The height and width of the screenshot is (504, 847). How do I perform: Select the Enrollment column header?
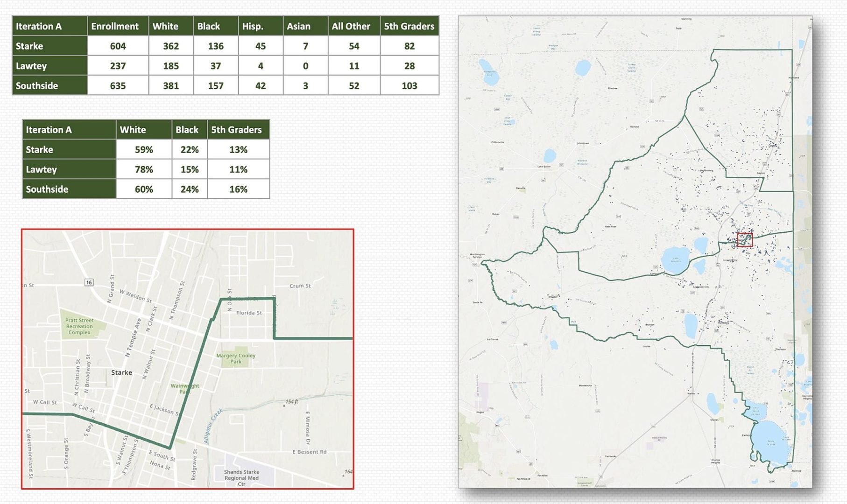point(115,26)
